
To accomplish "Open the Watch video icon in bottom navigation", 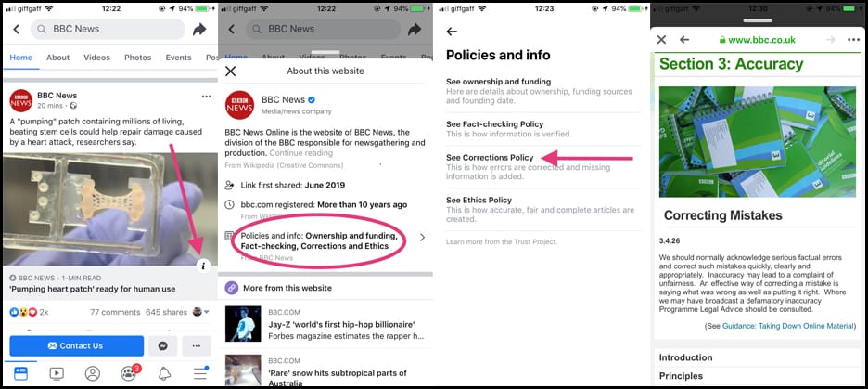I will (x=57, y=373).
